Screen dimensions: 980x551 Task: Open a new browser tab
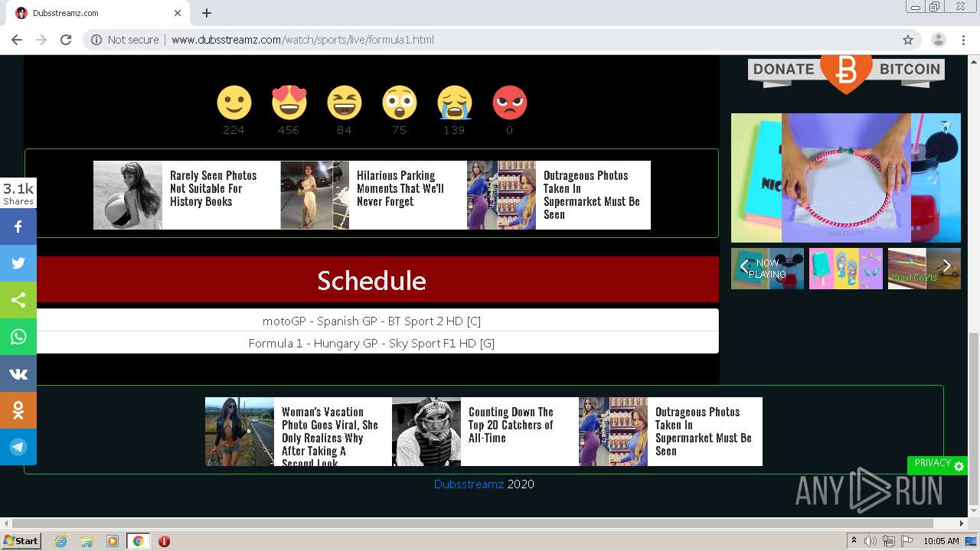pos(207,13)
